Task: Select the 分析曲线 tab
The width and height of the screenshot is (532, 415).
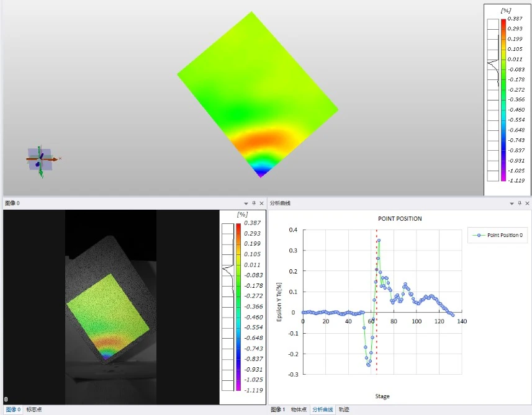Action: point(322,410)
